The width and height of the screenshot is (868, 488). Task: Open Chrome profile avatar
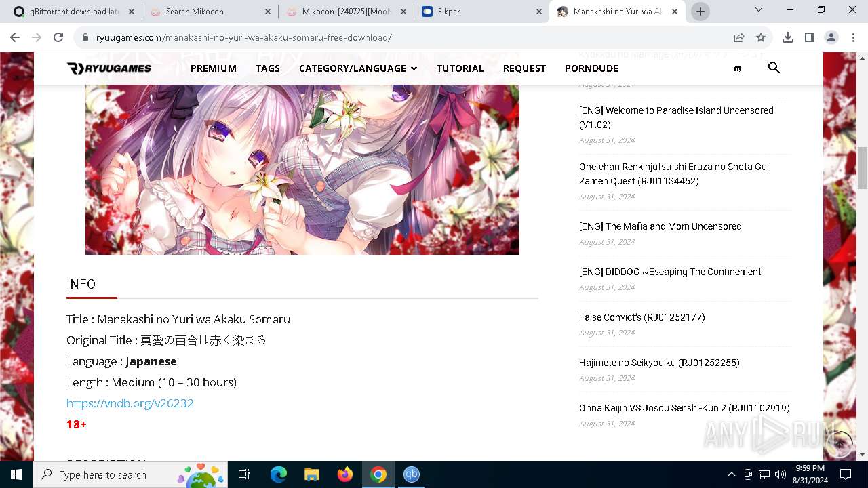831,37
